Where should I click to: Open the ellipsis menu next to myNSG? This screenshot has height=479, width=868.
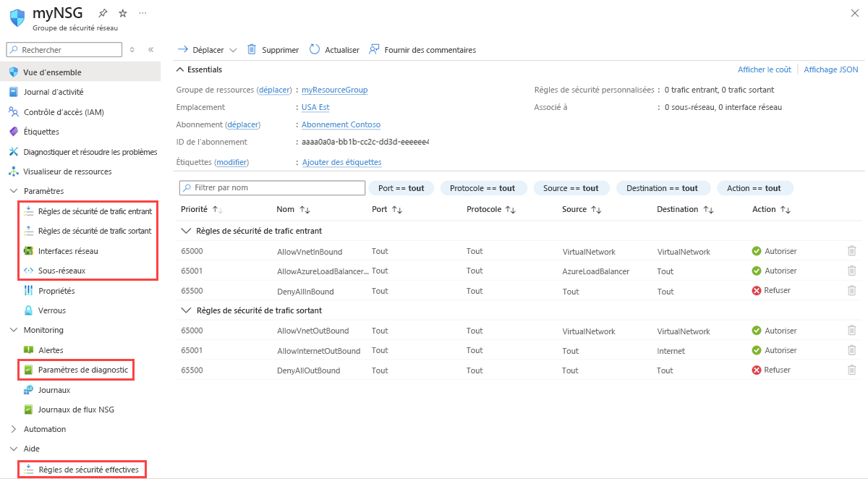(x=142, y=12)
